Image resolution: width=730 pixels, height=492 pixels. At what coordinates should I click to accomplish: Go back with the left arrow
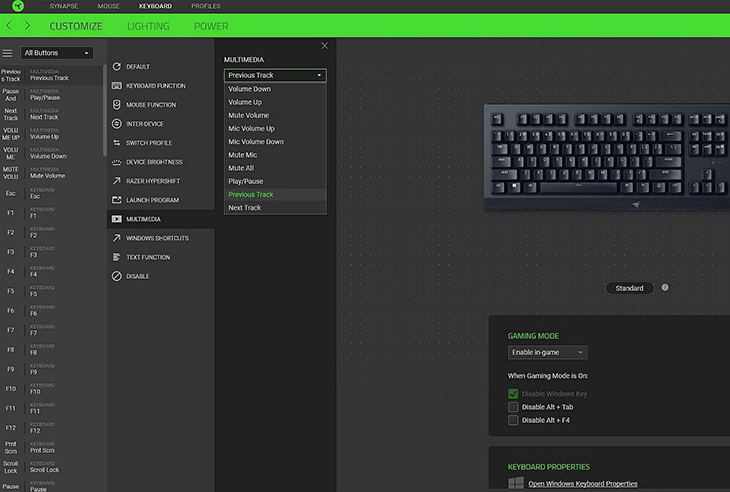point(9,26)
